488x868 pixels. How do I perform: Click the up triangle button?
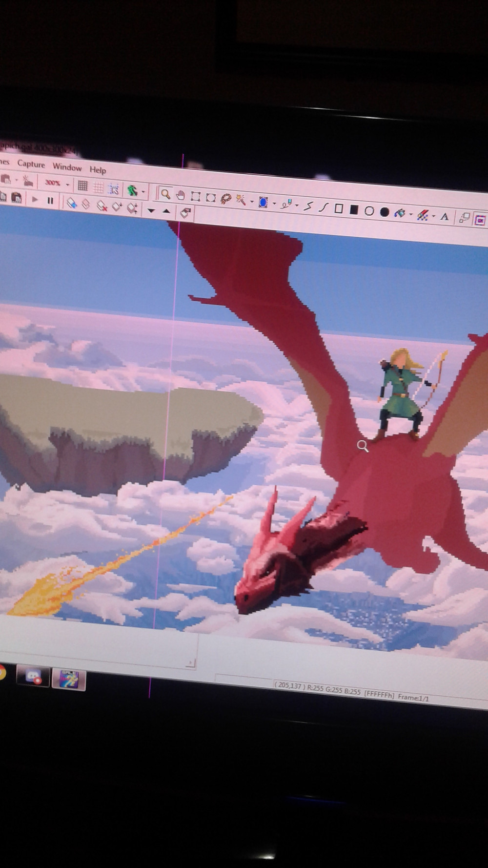pos(166,211)
